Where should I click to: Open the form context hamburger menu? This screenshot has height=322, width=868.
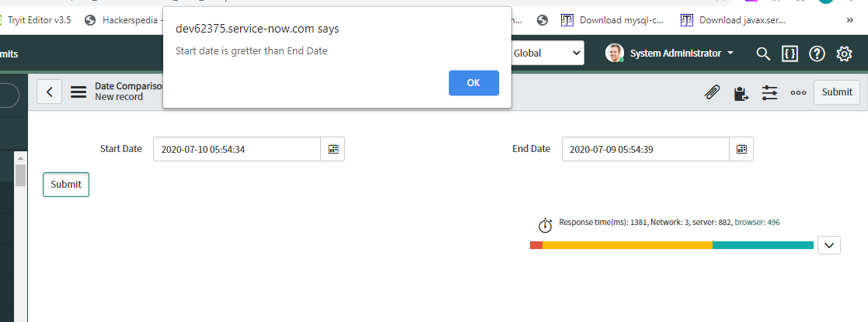pyautogui.click(x=78, y=92)
